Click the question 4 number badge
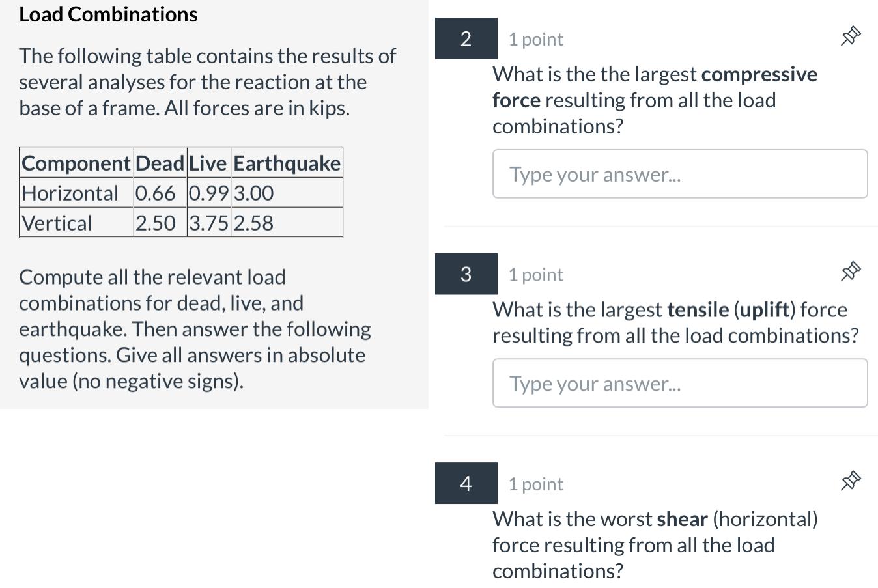This screenshot has width=878, height=588. [x=466, y=483]
